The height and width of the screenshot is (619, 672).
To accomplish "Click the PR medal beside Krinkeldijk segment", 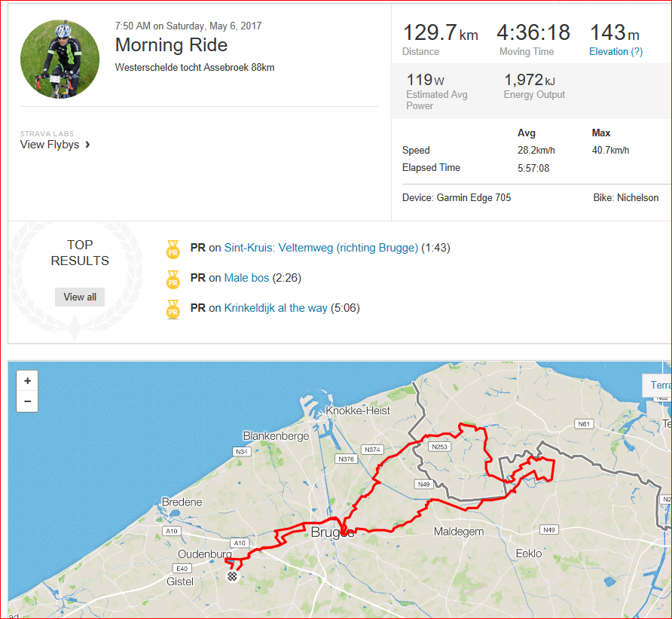I will (x=173, y=309).
